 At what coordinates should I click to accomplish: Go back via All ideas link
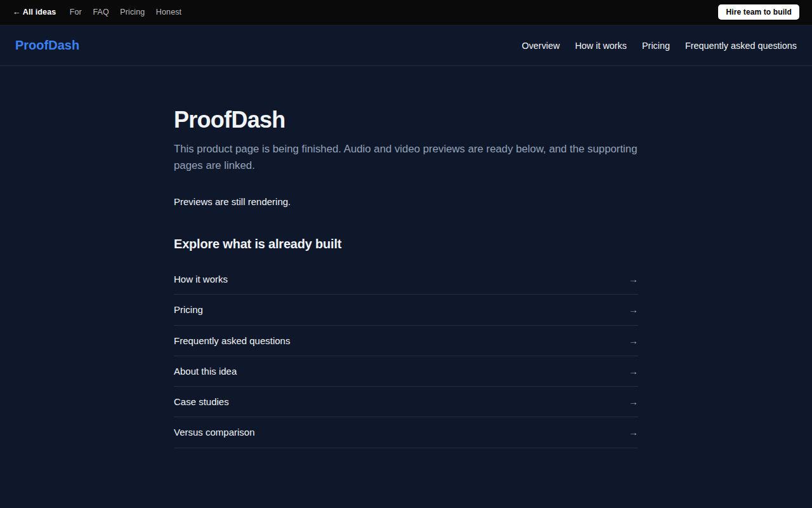[x=35, y=12]
